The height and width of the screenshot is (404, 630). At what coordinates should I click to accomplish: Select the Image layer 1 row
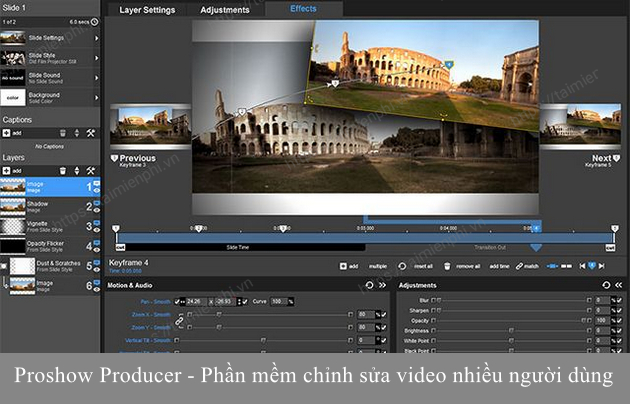50,187
